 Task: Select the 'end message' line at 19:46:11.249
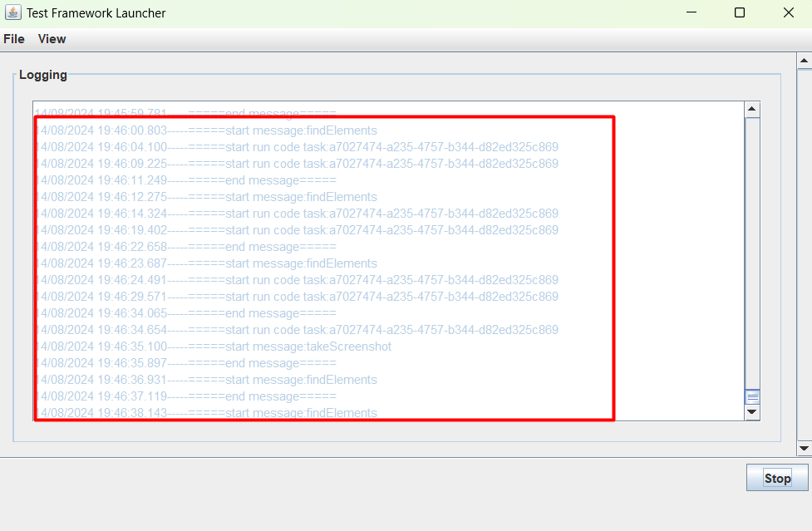tap(185, 180)
